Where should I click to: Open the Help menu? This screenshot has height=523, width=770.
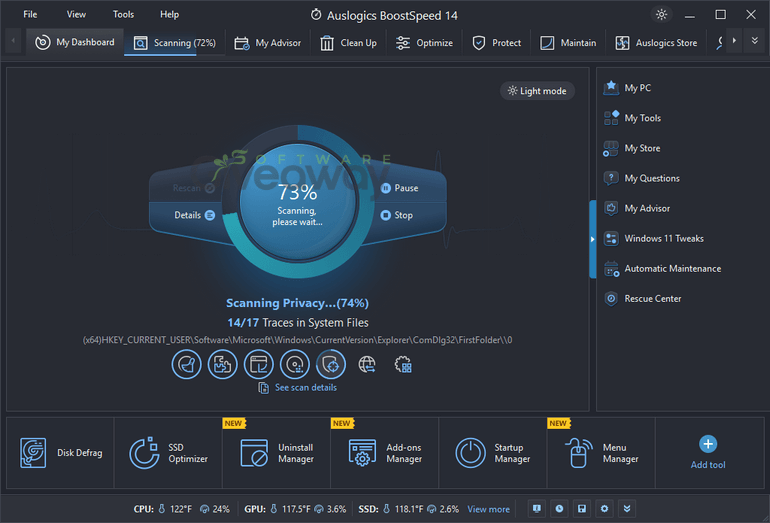point(169,14)
